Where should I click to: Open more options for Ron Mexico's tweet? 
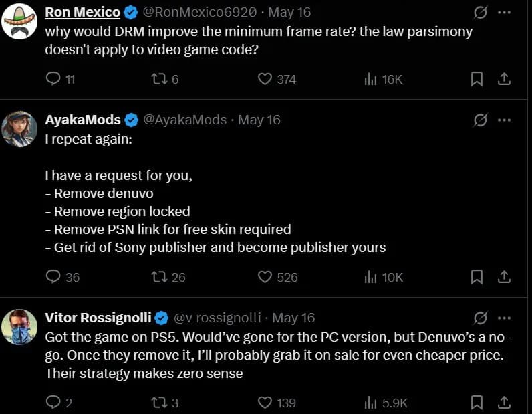tap(505, 13)
